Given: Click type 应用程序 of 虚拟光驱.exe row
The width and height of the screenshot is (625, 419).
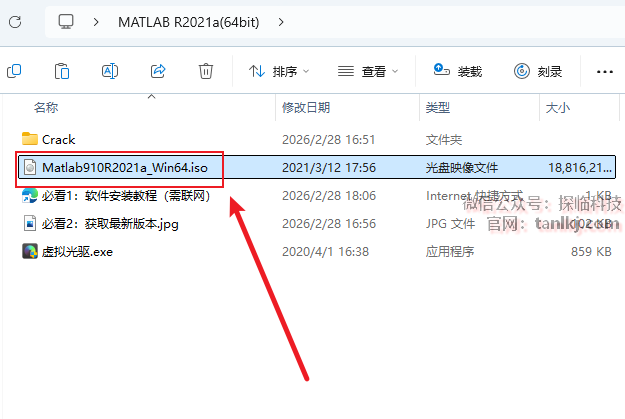Looking at the screenshot, I should 450,252.
